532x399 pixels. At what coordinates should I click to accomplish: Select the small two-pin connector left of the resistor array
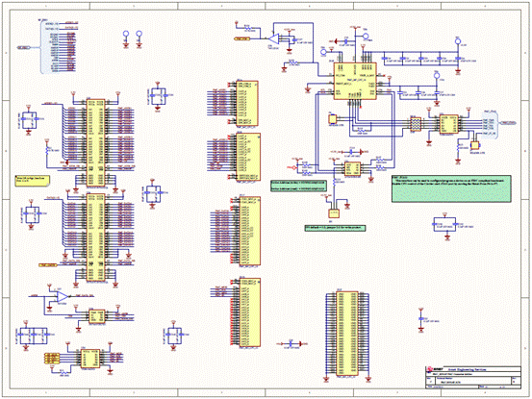coord(332,119)
